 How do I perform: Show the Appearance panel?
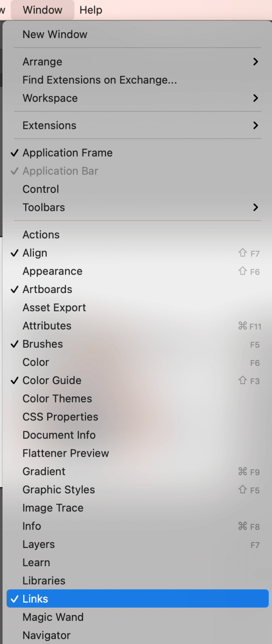[x=52, y=271]
